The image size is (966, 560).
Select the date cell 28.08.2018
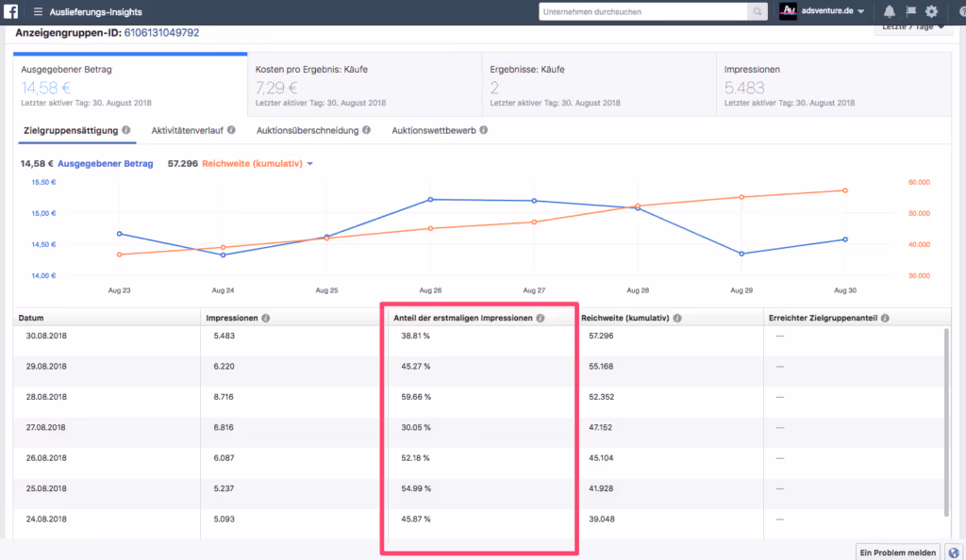tap(46, 397)
